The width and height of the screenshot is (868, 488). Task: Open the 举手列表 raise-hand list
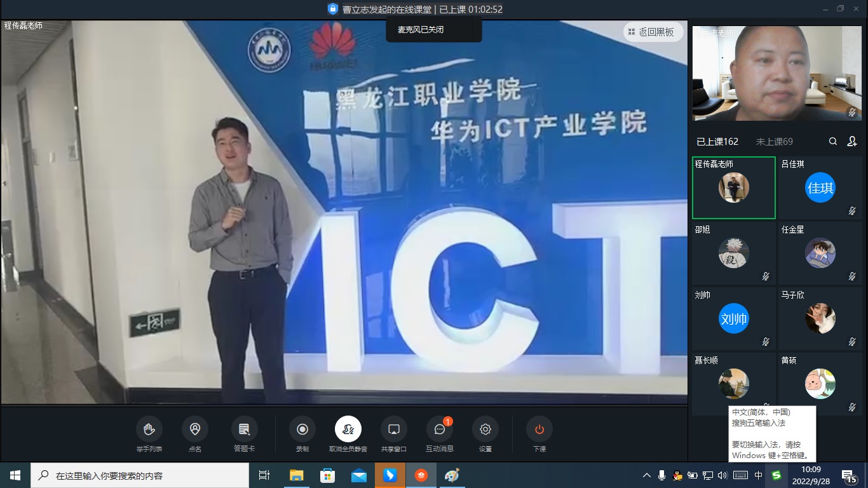click(x=149, y=430)
